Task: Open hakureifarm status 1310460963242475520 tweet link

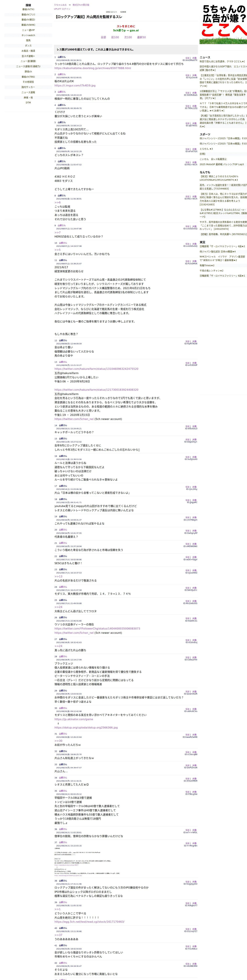Action: [x=97, y=369]
